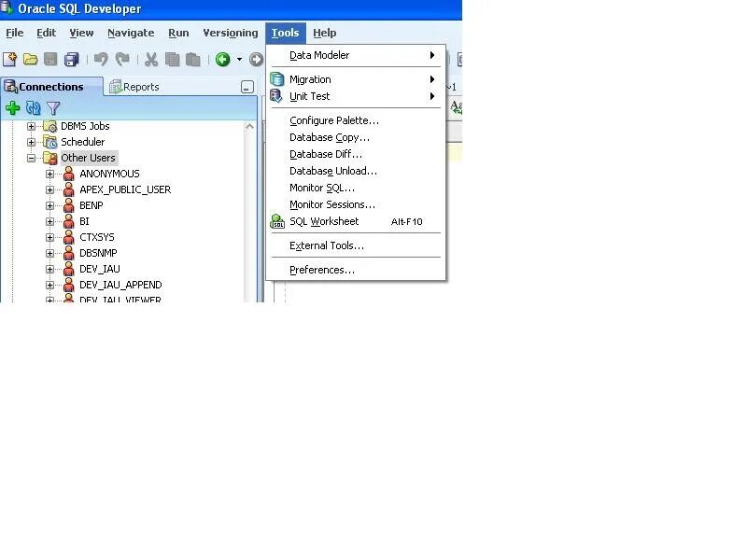747x560 pixels.
Task: Click the New file toolbar icon
Action: click(10, 60)
